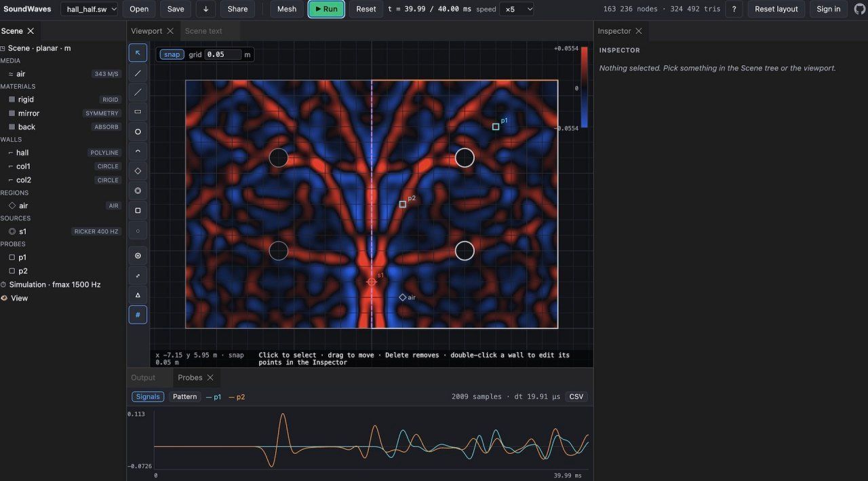Close the Probes tab

(210, 378)
